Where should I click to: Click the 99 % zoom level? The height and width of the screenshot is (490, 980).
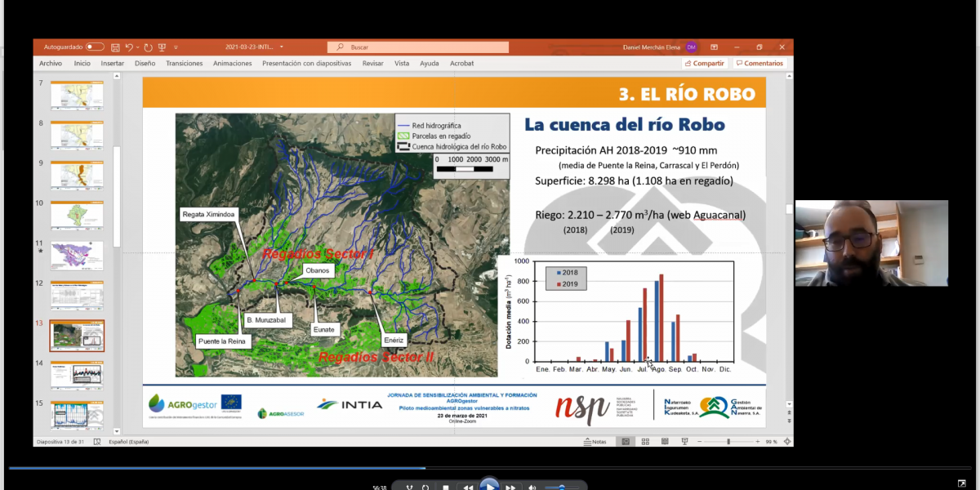click(x=771, y=442)
